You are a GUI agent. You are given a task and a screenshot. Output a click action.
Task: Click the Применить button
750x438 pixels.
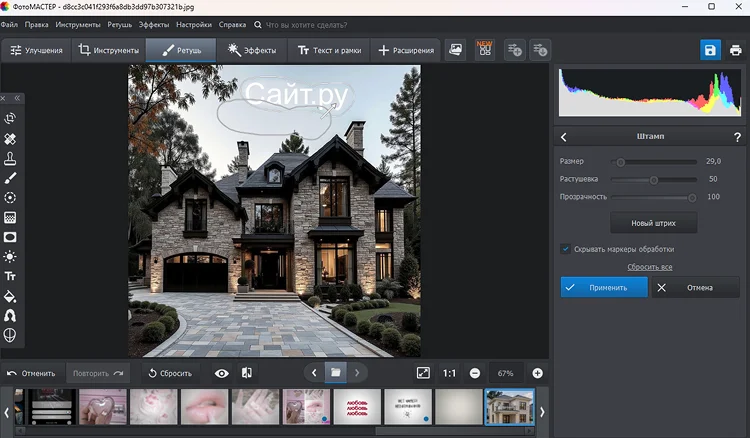pos(604,287)
